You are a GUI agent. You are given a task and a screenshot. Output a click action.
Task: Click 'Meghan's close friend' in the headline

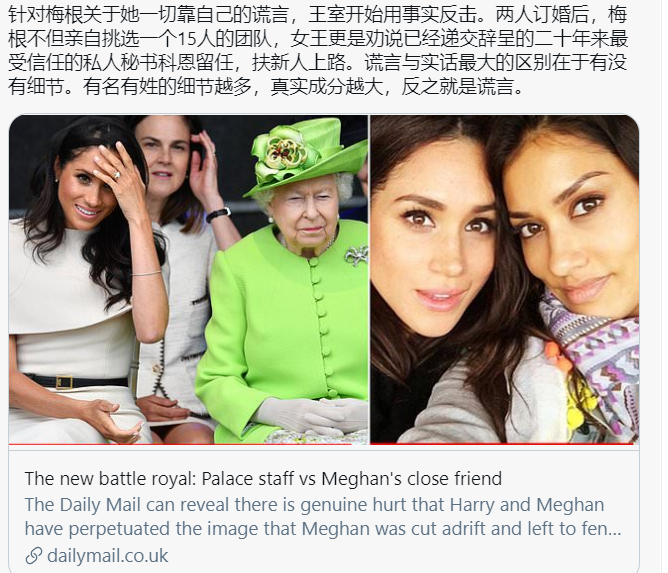pos(412,479)
